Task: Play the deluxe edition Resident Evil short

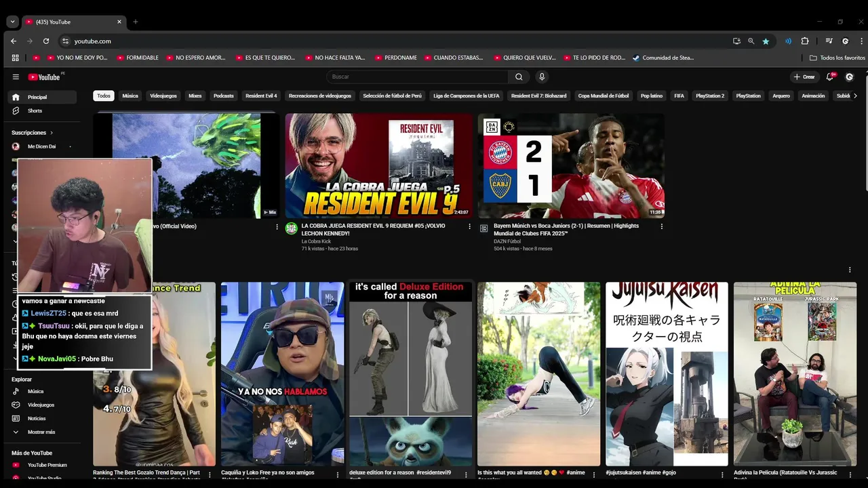Action: click(410, 374)
